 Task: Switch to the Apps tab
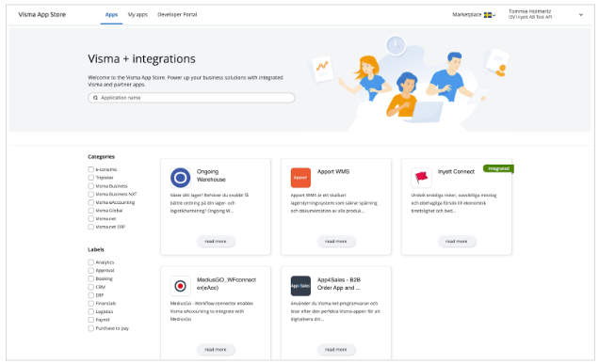[111, 15]
